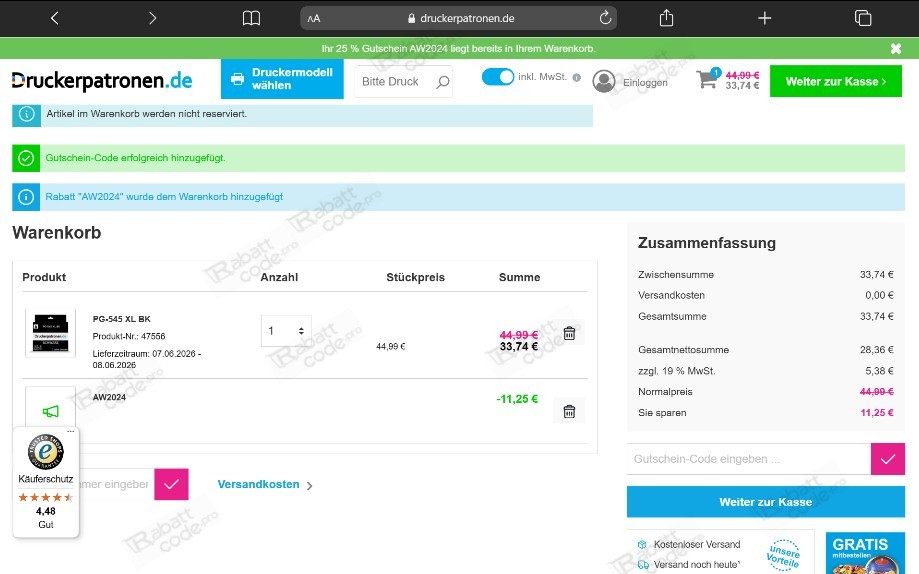Image resolution: width=919 pixels, height=574 pixels.
Task: Click the green checkmark success icon
Action: coord(26,158)
